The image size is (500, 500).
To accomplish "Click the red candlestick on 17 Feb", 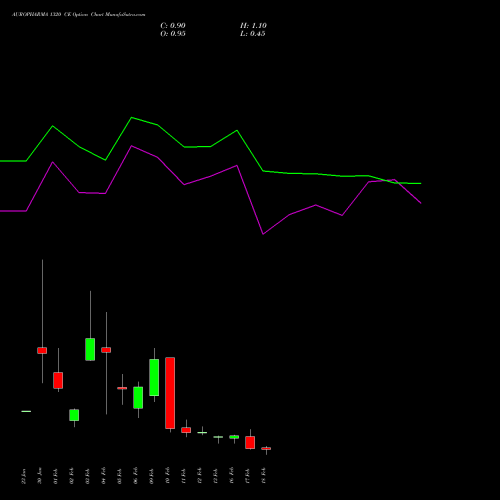I will (x=250, y=442).
